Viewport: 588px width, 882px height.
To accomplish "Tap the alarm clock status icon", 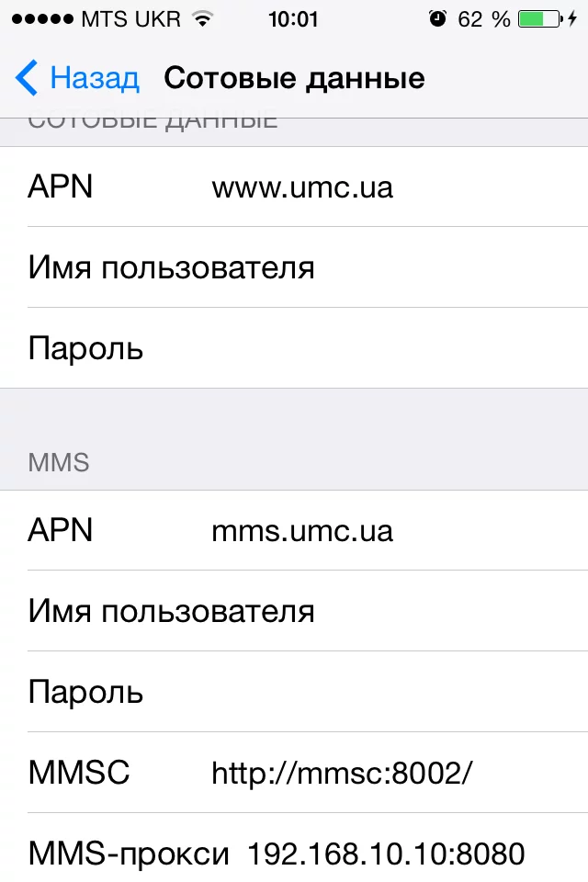I will [x=437, y=19].
